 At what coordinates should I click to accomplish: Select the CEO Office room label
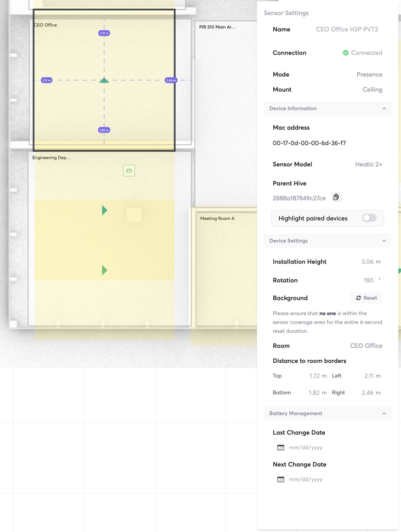45,25
